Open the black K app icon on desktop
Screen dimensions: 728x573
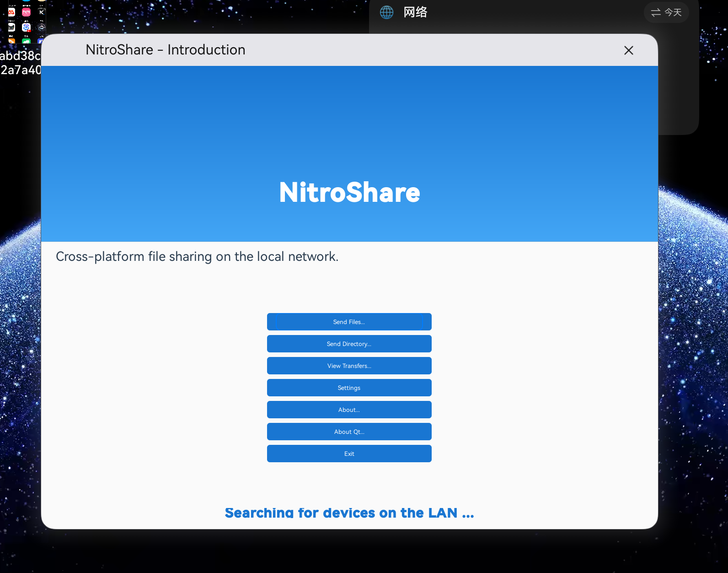point(41,12)
